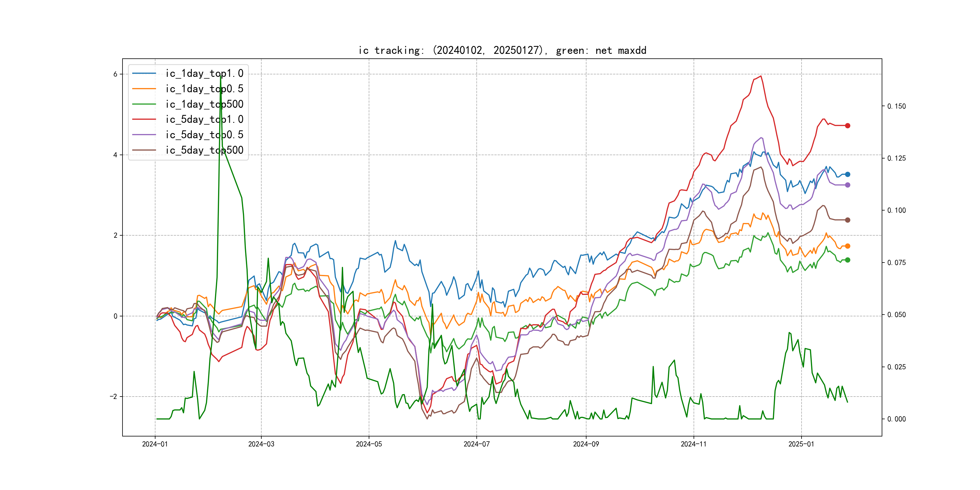Click the 2024-07 x-axis tick label
Viewport: 980px width, 490px height.
476,444
